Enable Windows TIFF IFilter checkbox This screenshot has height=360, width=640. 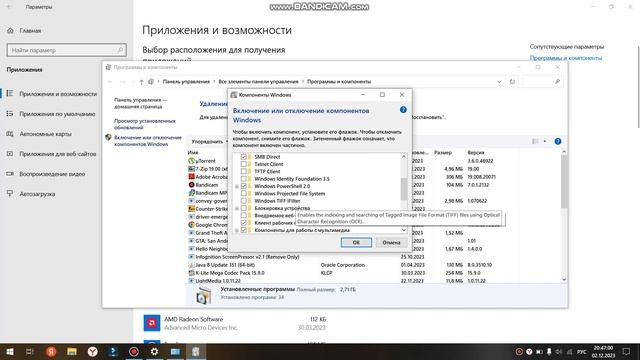244,201
